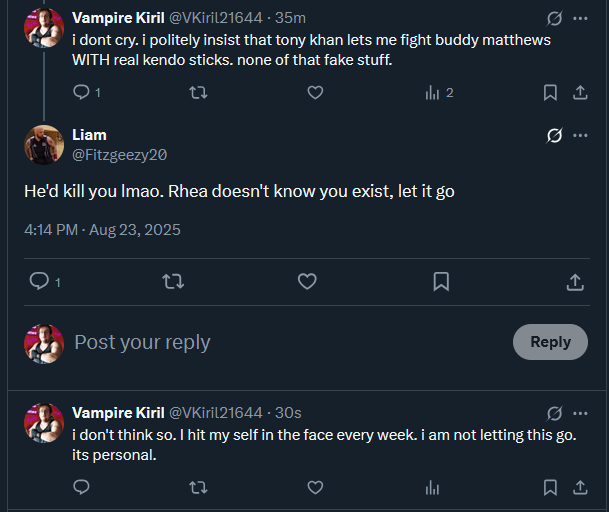Like Vampire Kiril's kendo sticks tweet
This screenshot has height=512, width=609.
[x=315, y=93]
